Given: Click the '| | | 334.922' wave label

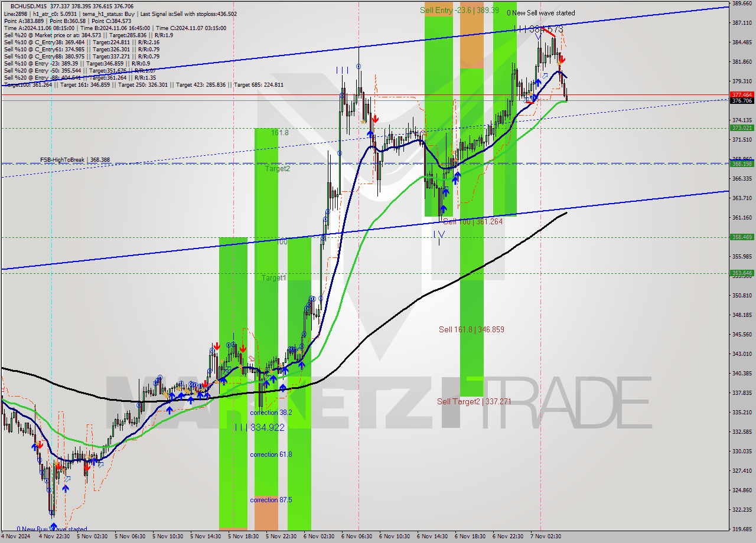Looking at the screenshot, I should [259, 427].
